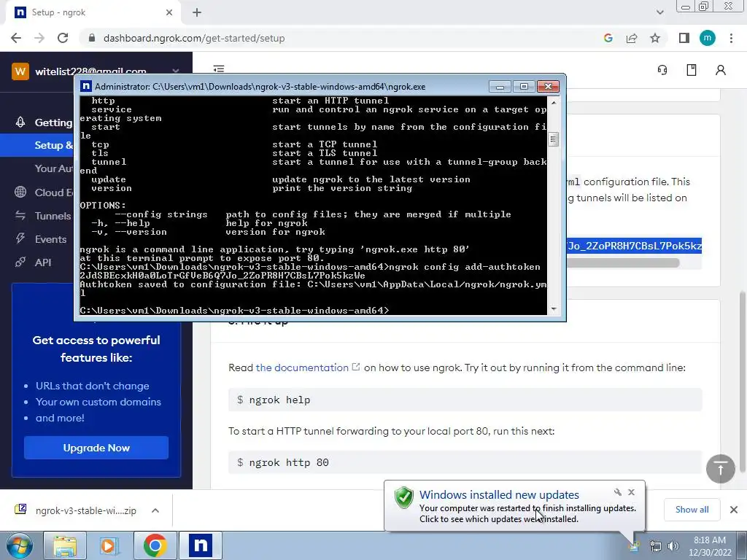Click the share page icon

pos(632,38)
